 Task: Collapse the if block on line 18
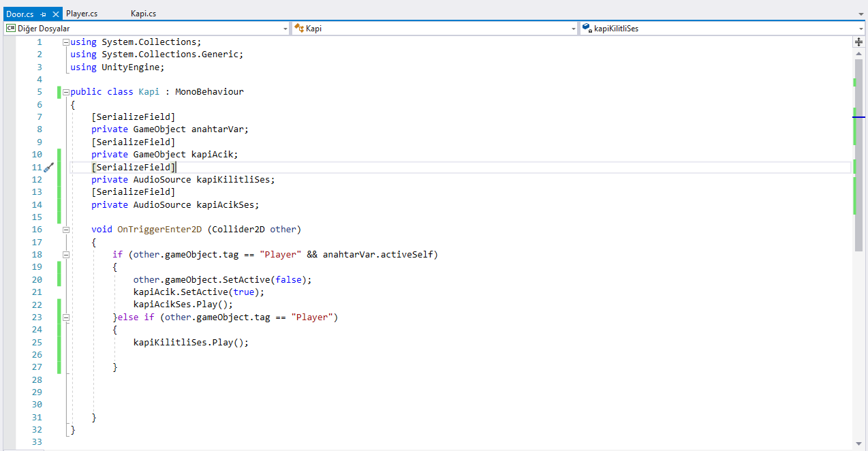66,255
